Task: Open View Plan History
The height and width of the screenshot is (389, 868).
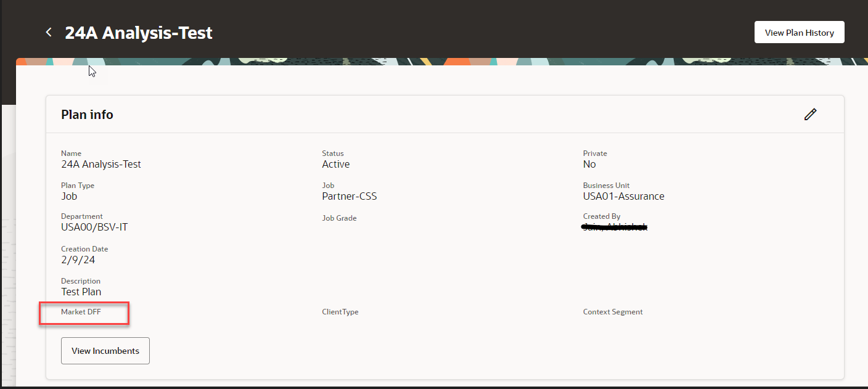Action: [x=799, y=31]
